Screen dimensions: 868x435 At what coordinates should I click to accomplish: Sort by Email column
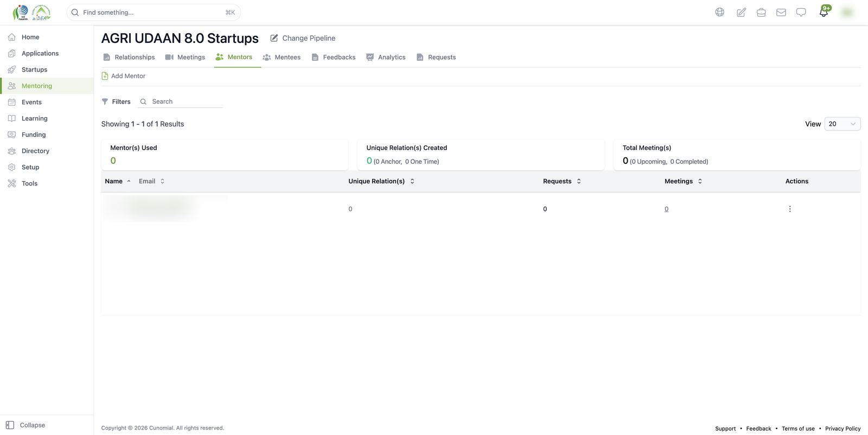click(151, 181)
